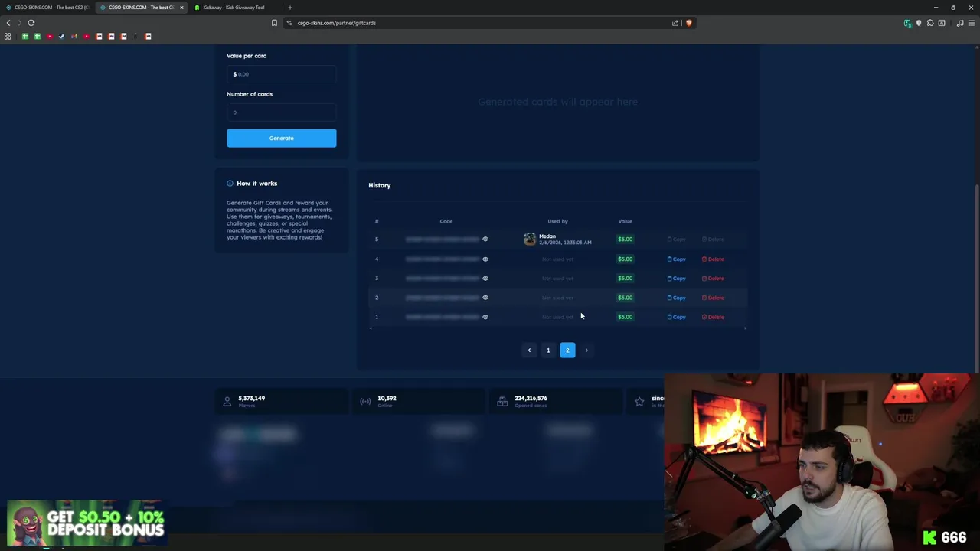Open the shield VPN toolbar icon
This screenshot has width=980, height=551.
919,23
